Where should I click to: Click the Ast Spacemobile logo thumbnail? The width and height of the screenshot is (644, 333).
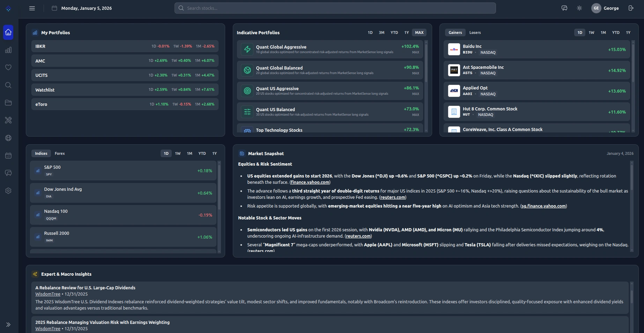click(x=454, y=70)
